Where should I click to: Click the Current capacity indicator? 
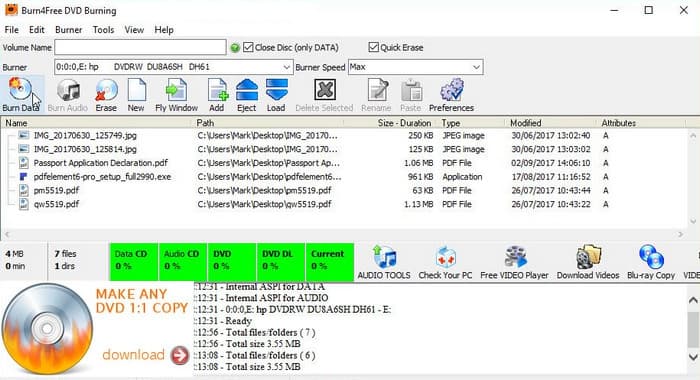click(330, 262)
